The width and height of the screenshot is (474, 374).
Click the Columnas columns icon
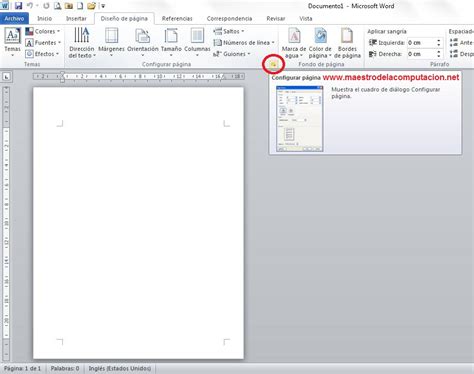click(197, 36)
